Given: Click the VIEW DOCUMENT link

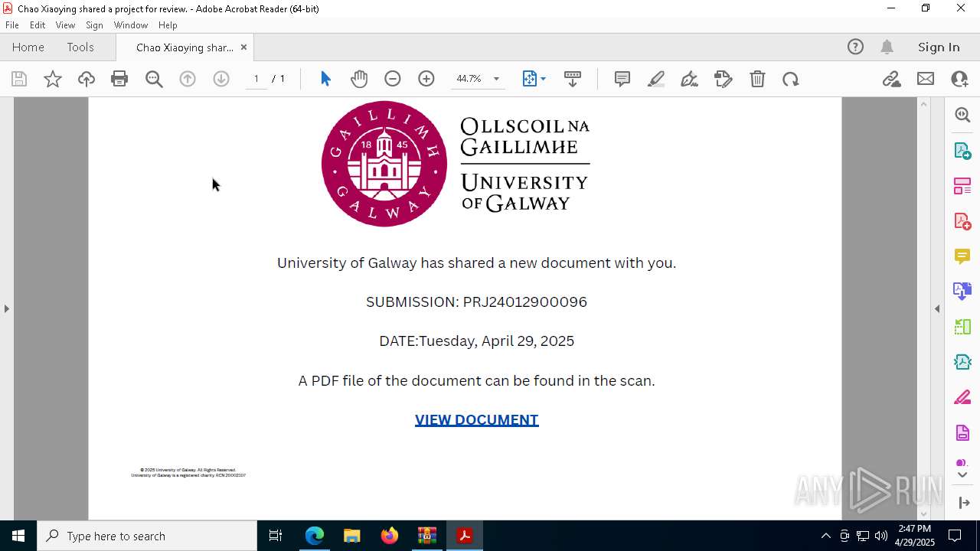Looking at the screenshot, I should click(x=476, y=419).
